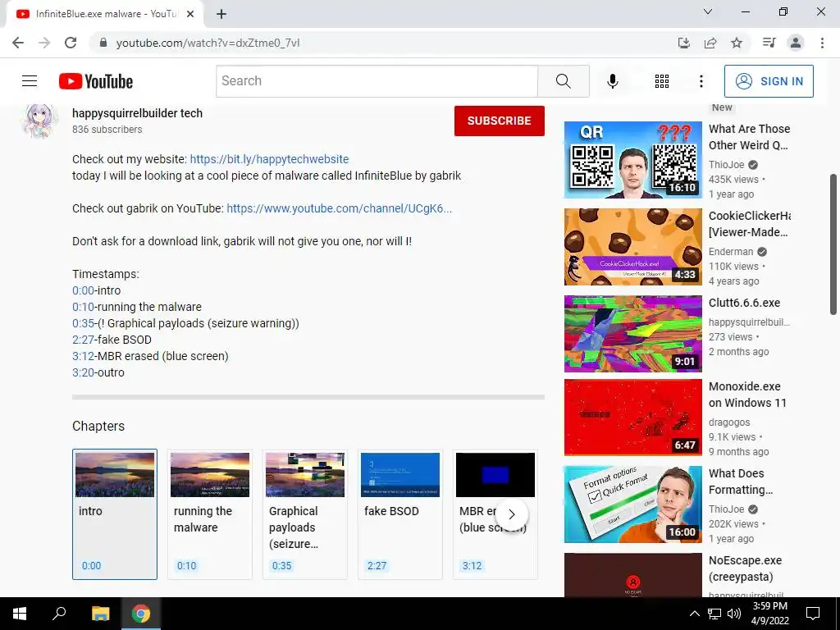Click the SUBSCRIBE button

coord(500,121)
